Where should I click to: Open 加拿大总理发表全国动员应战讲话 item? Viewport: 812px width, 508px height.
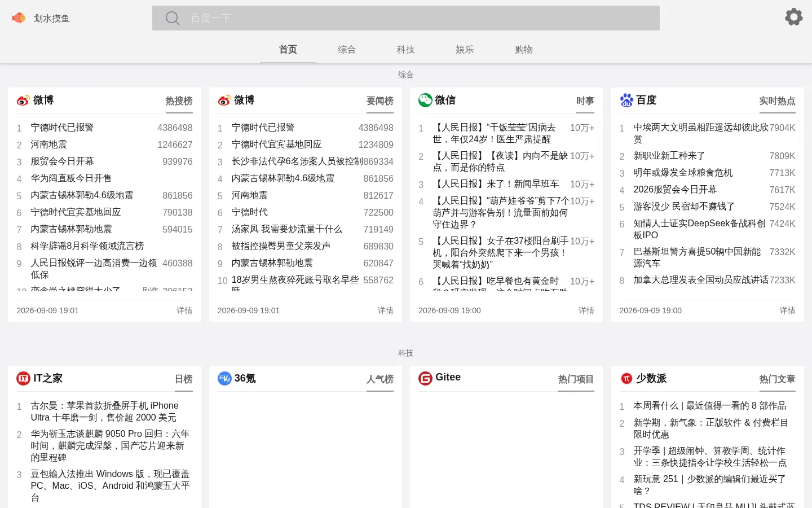pyautogui.click(x=701, y=280)
